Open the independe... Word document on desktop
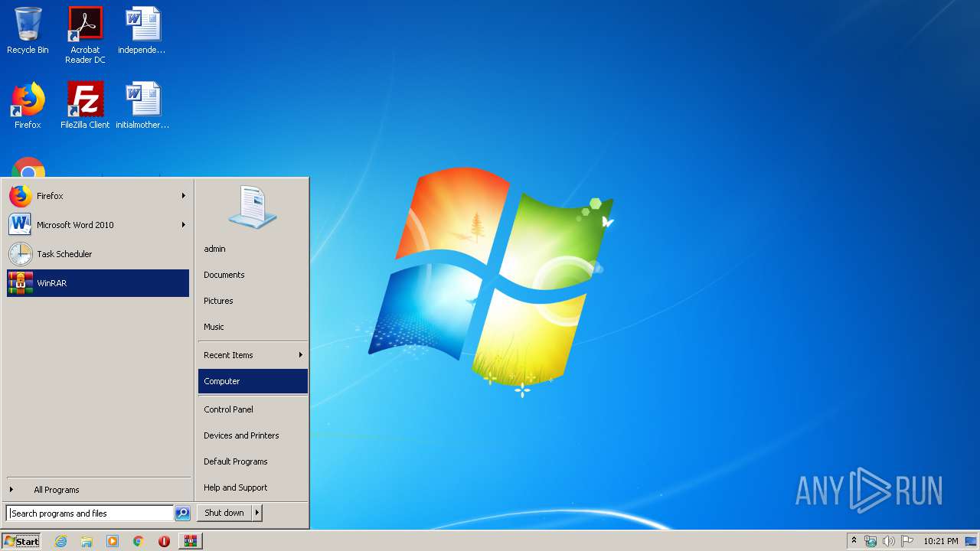Viewport: 980px width, 551px height. point(142,31)
